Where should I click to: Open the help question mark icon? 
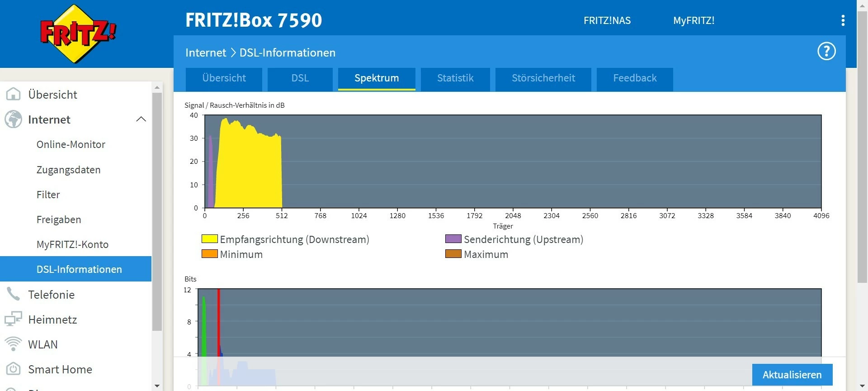click(x=826, y=51)
